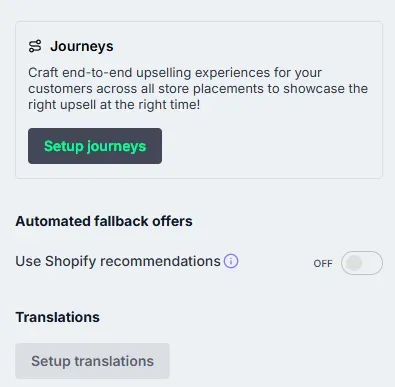Click the word "upselling" in the description
Screen dimensions: 395x387
[164, 73]
